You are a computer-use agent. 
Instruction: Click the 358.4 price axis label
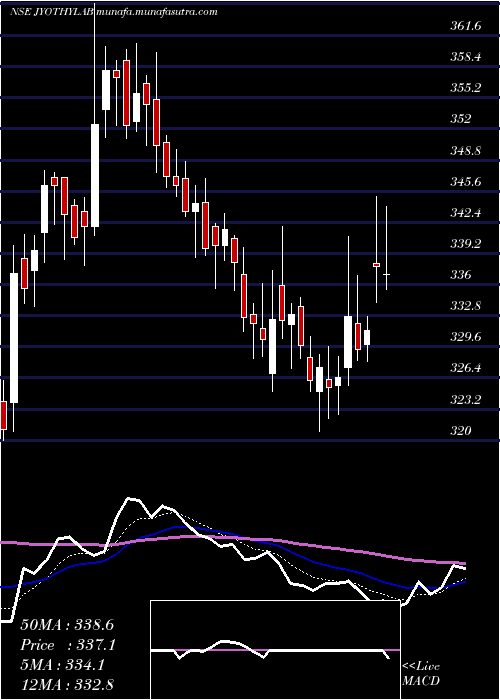[466, 57]
